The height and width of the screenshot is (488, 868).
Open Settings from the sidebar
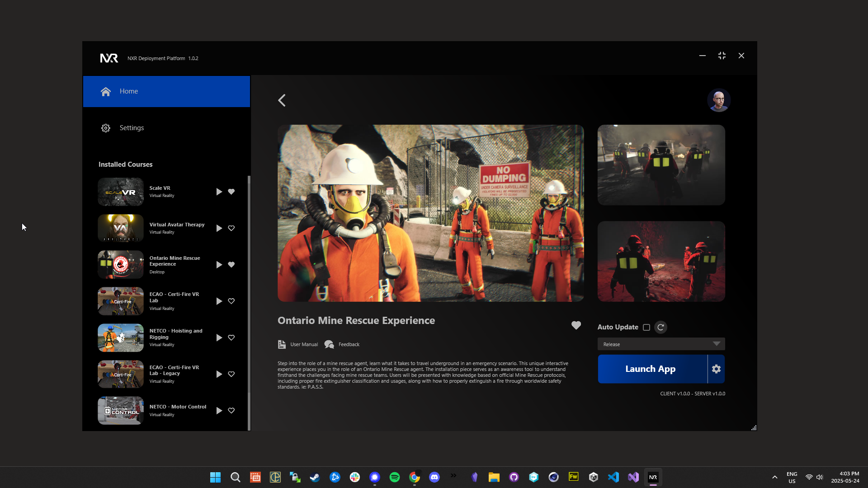[131, 128]
